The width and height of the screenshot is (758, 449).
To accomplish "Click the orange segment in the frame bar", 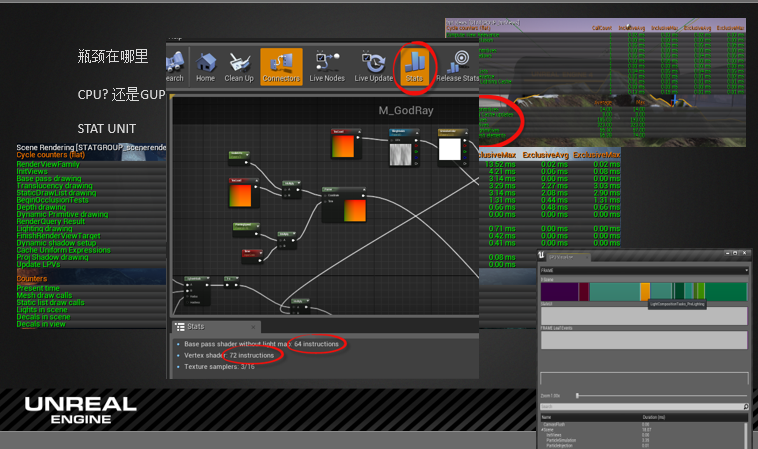I will coord(645,292).
